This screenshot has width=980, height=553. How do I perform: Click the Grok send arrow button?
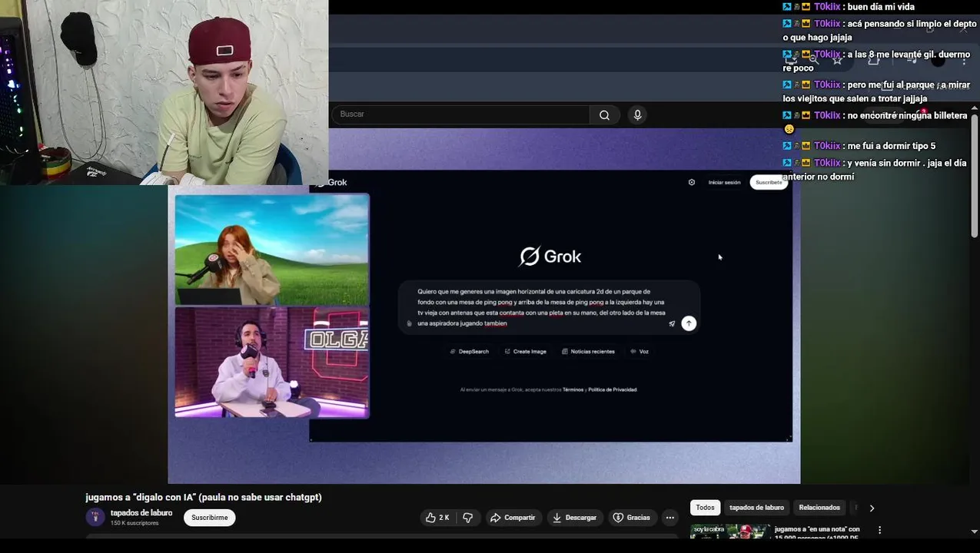tap(689, 323)
